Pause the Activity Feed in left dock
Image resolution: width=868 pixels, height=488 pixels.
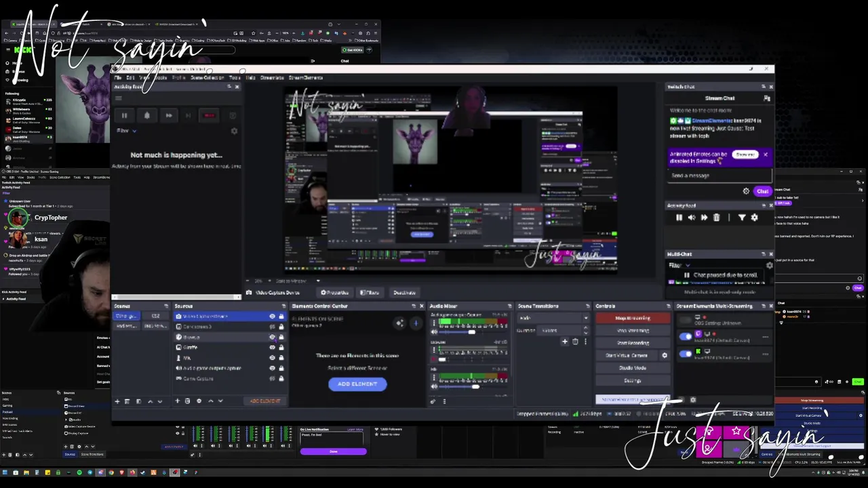(124, 115)
